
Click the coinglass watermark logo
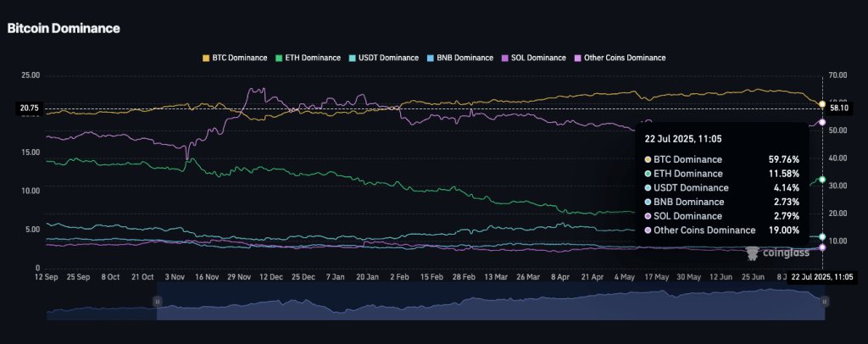pos(778,252)
